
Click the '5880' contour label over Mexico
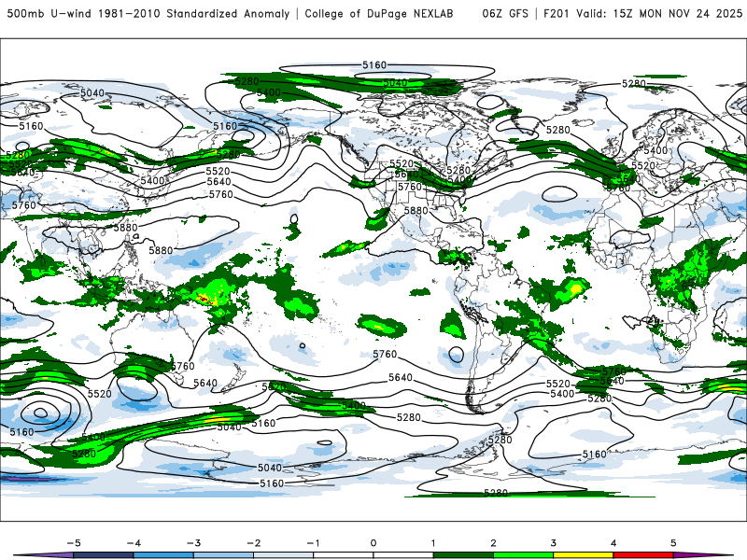416,211
